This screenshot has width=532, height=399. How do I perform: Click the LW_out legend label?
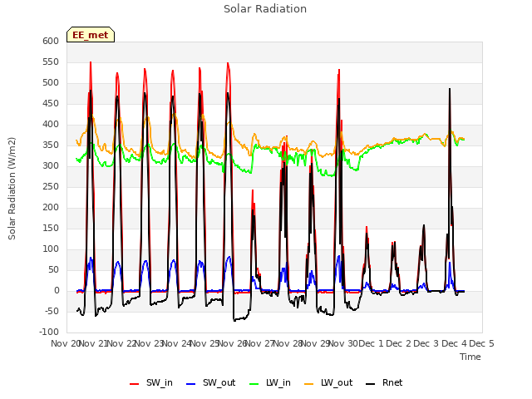click(x=337, y=382)
